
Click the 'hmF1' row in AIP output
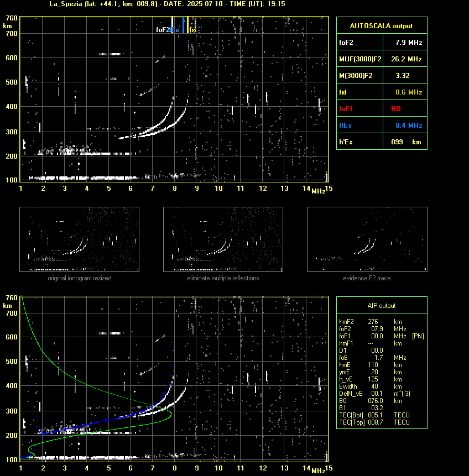point(371,343)
